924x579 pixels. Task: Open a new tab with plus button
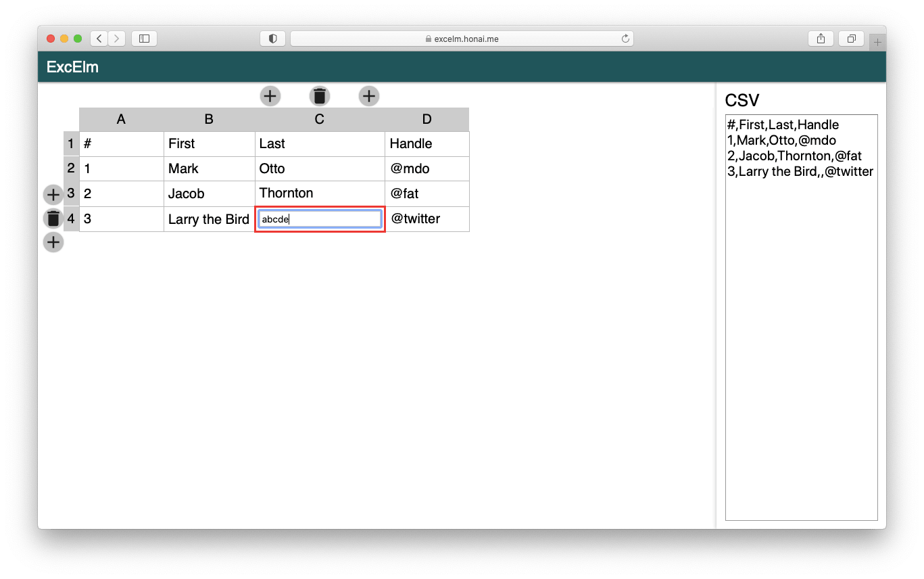point(877,43)
